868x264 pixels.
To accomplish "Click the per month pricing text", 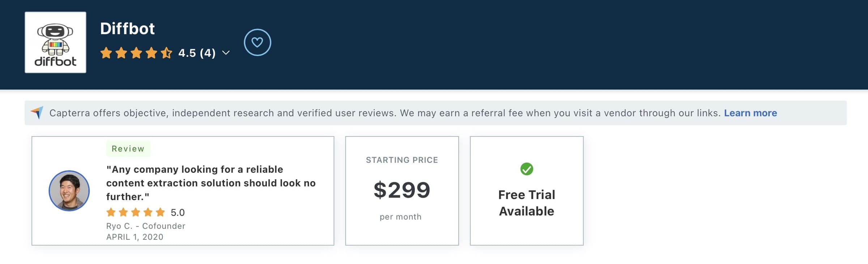I will (401, 217).
